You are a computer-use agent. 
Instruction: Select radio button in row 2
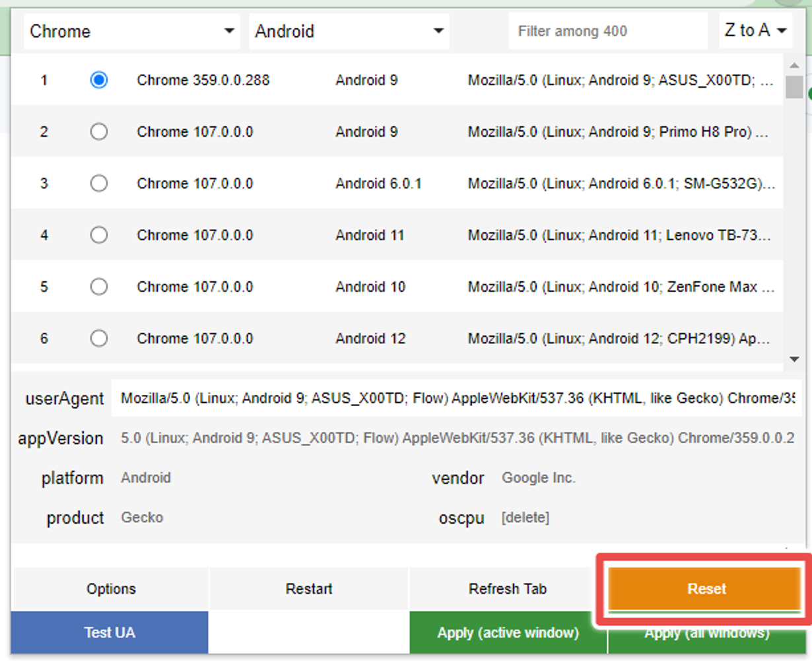click(99, 131)
